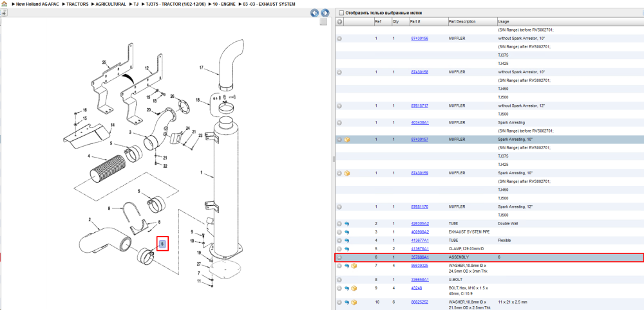This screenshot has width=644, height=310.
Task: Open the AGRICULTURAL breadcrumb
Action: click(111, 4)
